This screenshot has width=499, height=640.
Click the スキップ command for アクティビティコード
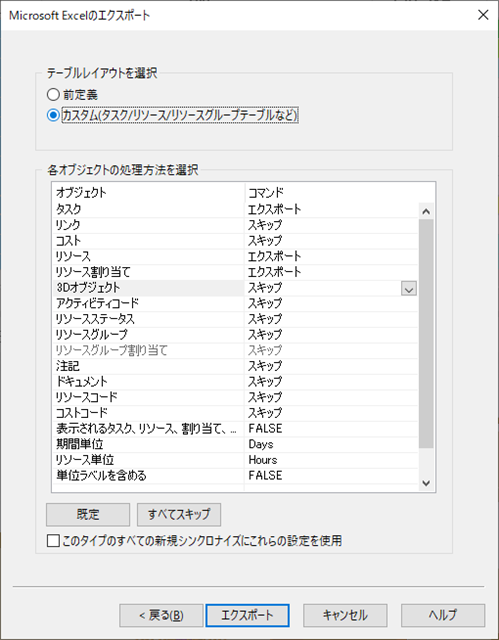click(x=265, y=303)
